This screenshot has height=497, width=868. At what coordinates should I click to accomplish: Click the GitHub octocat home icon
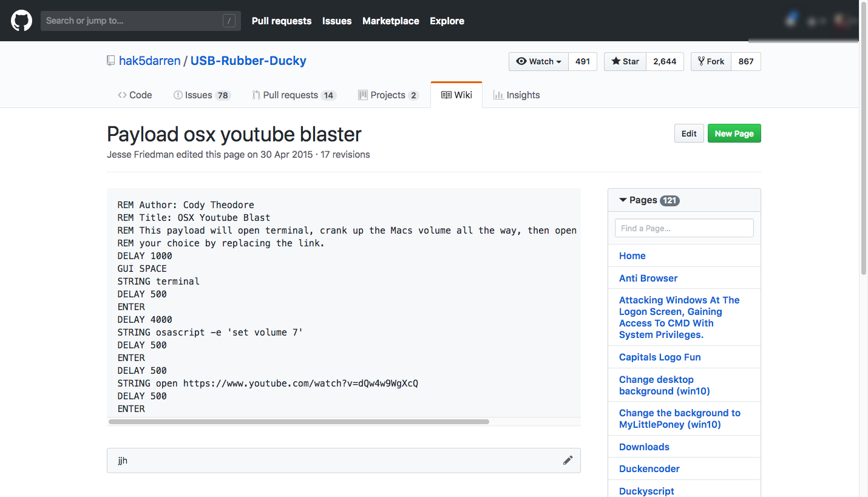point(21,20)
